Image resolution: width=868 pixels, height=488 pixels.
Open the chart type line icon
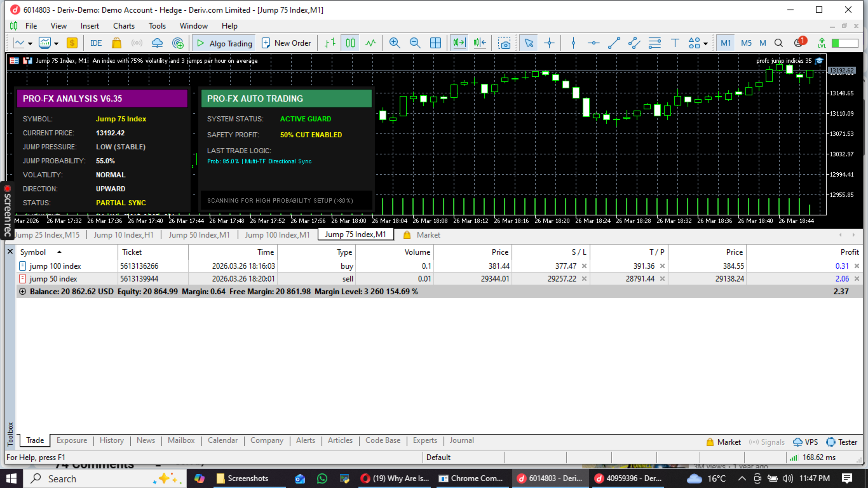pyautogui.click(x=20, y=43)
